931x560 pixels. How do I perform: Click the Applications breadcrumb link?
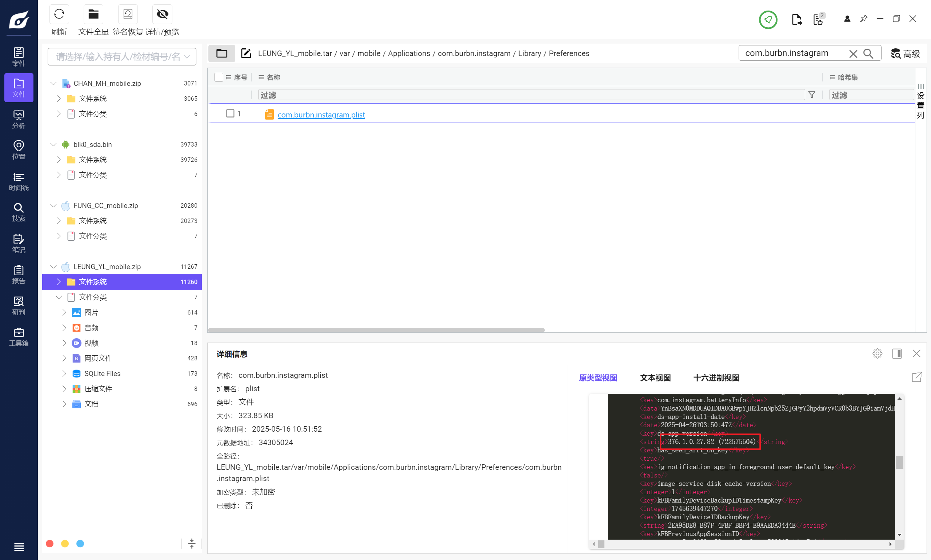pyautogui.click(x=409, y=53)
